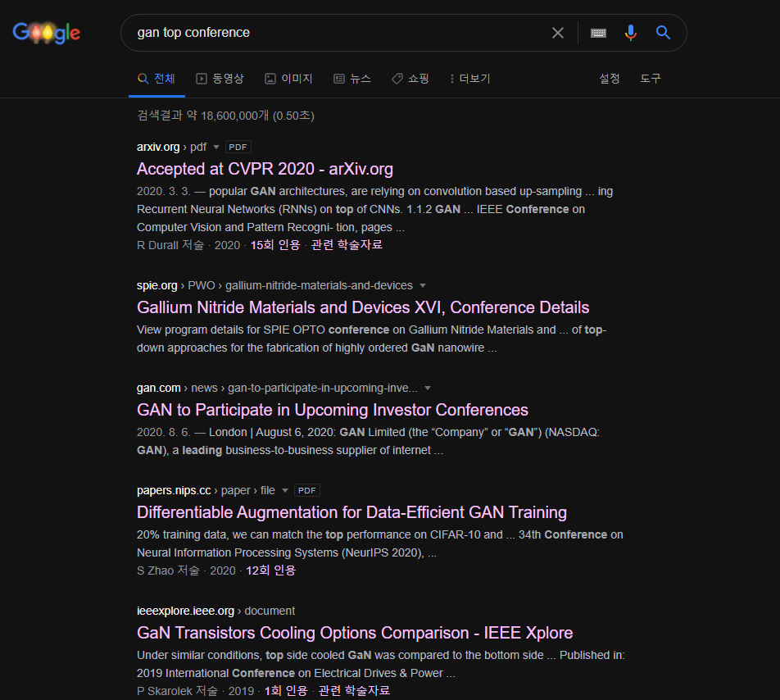Open GaN Transistors Cooling Options result
Image resolution: width=780 pixels, height=700 pixels.
pos(355,633)
